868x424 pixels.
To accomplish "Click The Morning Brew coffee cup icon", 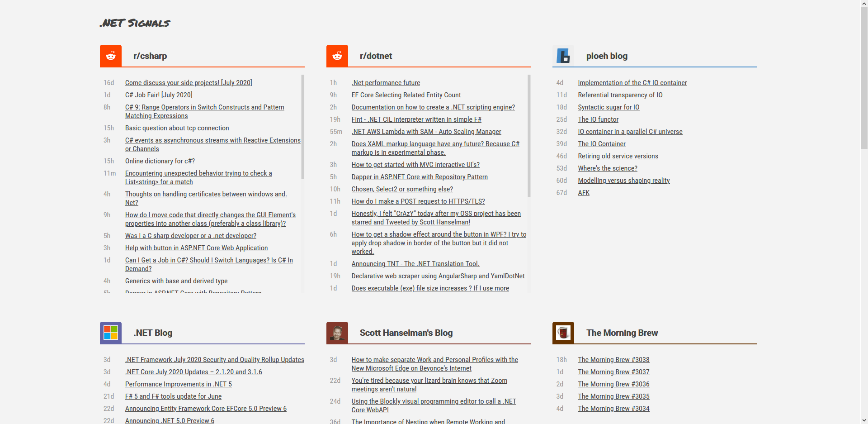I will coord(563,333).
